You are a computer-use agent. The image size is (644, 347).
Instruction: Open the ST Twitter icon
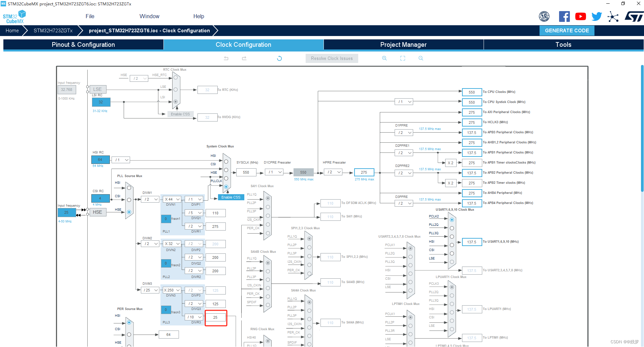click(x=597, y=16)
